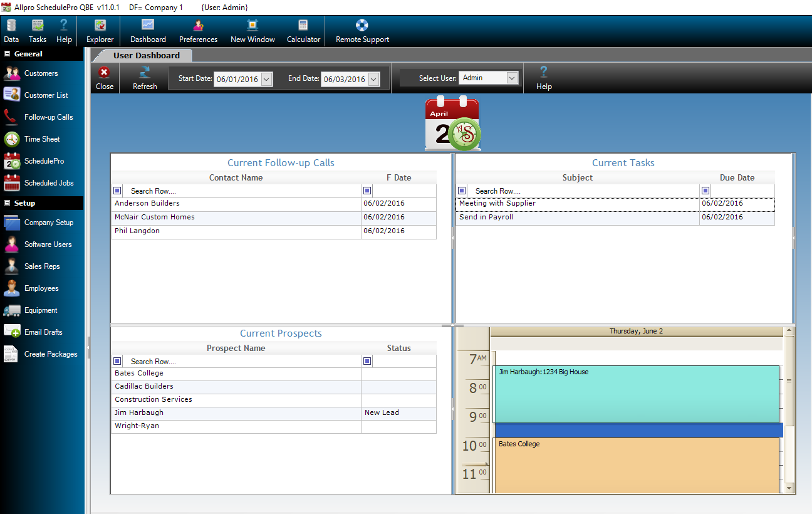Open the Explorer toolbar icon
This screenshot has width=812, height=514.
[100, 31]
